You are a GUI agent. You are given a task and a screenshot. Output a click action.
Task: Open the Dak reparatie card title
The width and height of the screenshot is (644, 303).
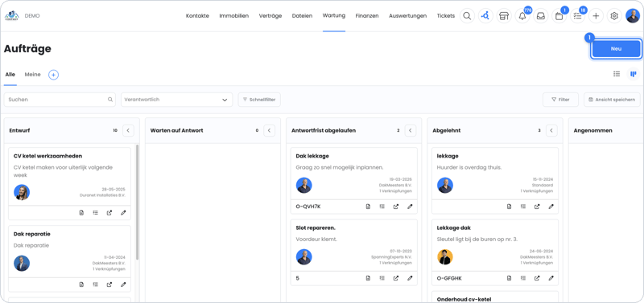(x=31, y=234)
